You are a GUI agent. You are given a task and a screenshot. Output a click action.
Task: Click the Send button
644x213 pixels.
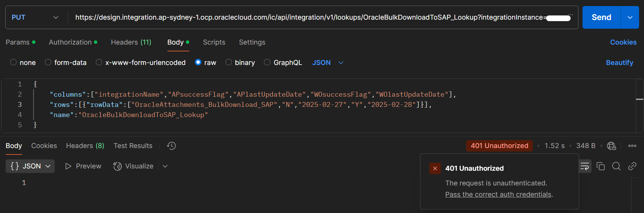601,17
